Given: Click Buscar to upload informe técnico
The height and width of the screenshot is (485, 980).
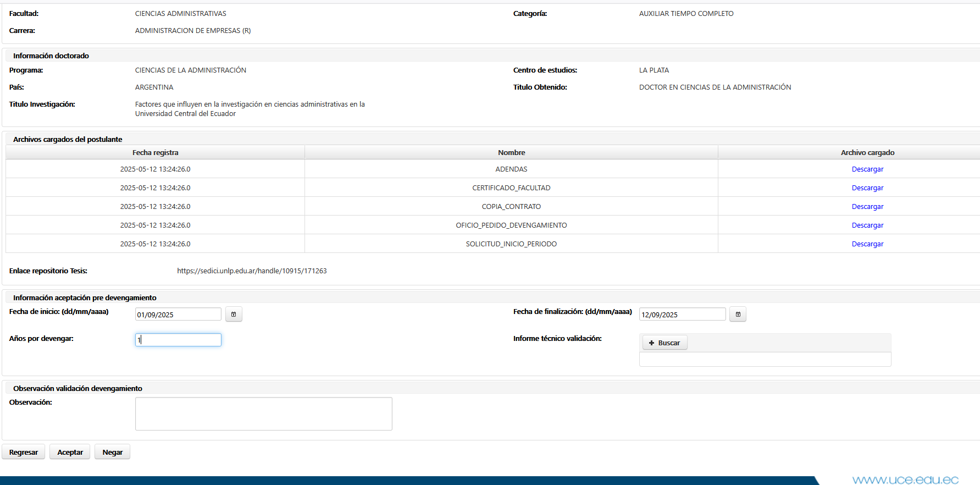Looking at the screenshot, I should 665,343.
